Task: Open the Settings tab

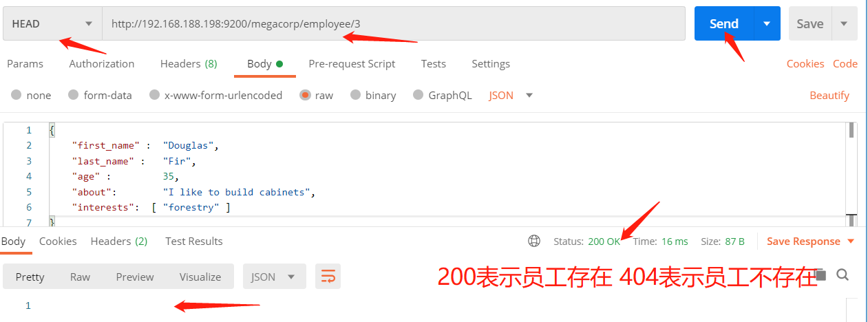Action: 491,63
